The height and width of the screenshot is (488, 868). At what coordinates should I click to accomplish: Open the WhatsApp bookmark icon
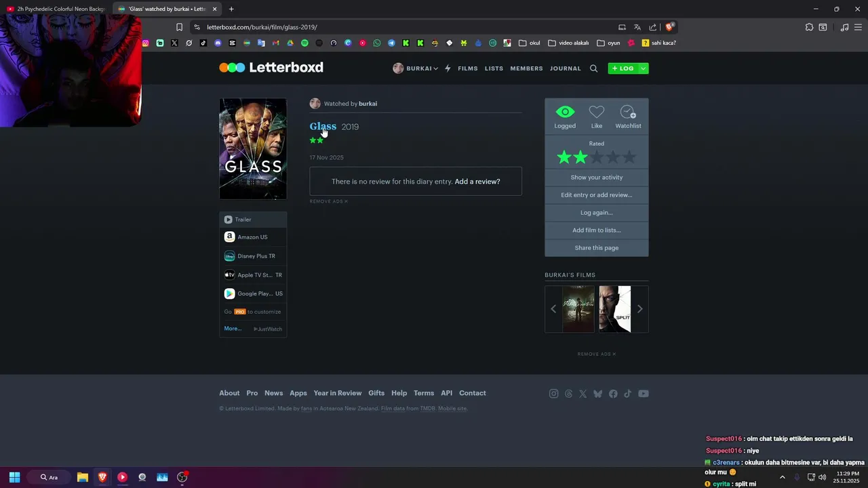377,43
